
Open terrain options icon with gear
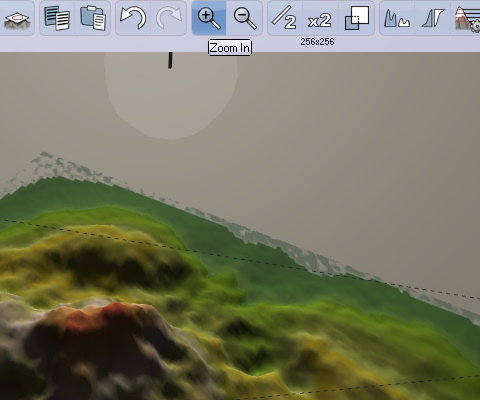[467, 19]
